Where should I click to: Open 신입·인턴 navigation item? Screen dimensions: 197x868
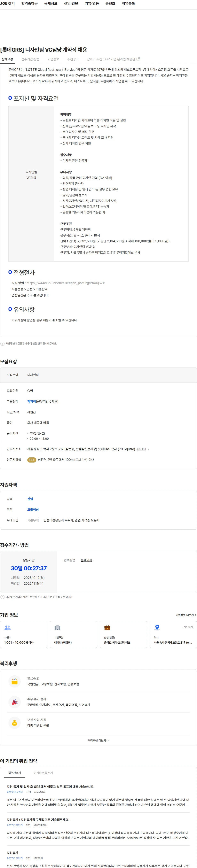71,3
